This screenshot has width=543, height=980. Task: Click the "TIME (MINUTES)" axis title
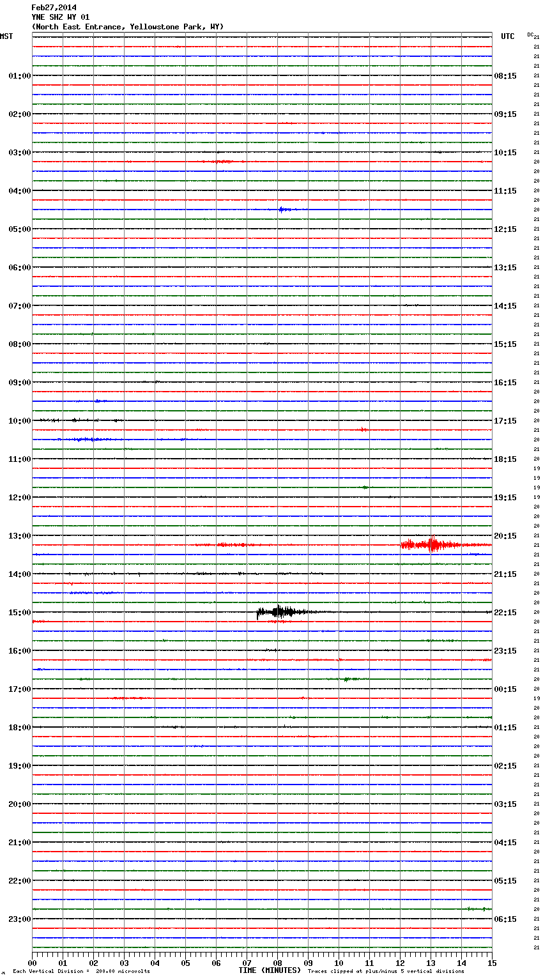(269, 970)
